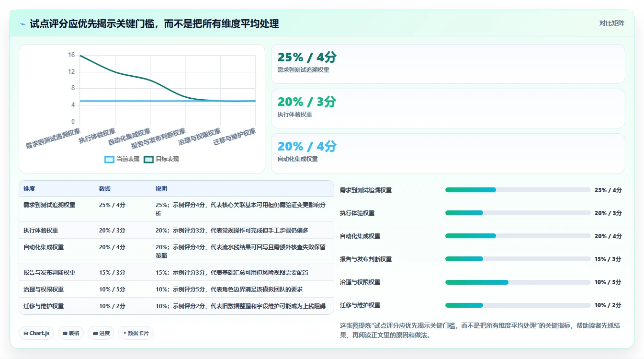Click the large green 20% / 3分 card figure

coord(307,102)
